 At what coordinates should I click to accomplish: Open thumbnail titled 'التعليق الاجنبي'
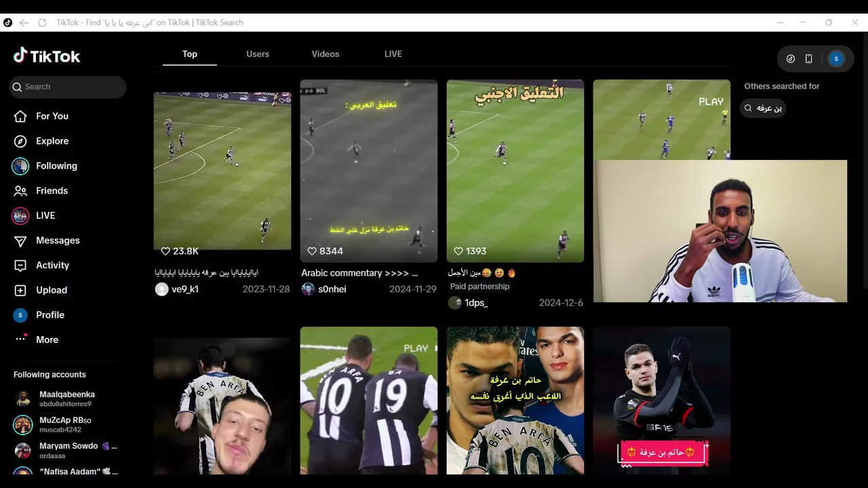pyautogui.click(x=515, y=171)
